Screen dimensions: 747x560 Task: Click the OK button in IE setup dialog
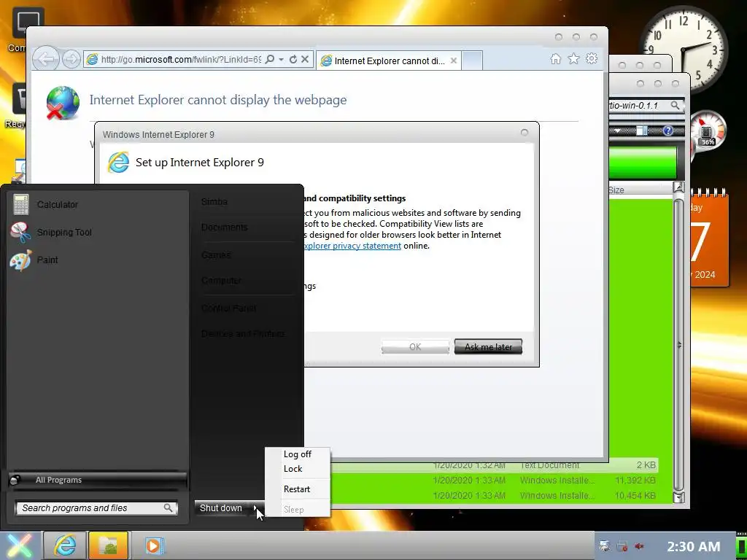pos(415,346)
